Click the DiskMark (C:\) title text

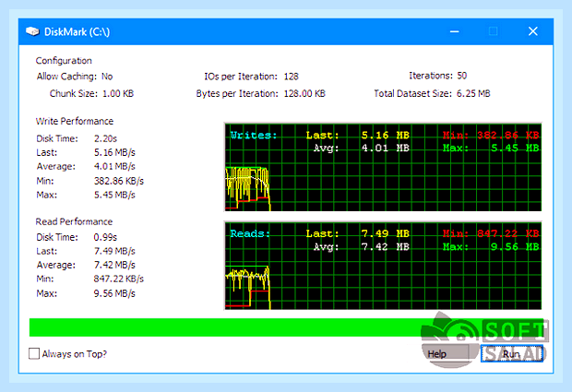[x=77, y=32]
